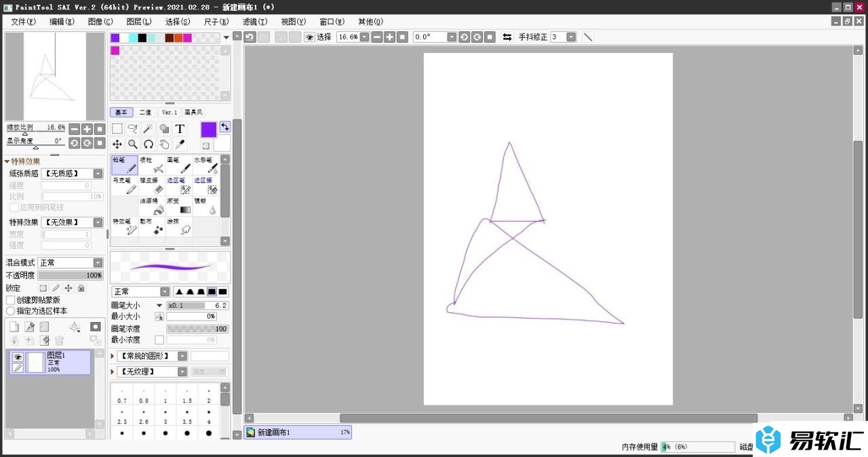Toggle the selection visibility eye icon
Screen dimensions: 868x457
pos(309,37)
